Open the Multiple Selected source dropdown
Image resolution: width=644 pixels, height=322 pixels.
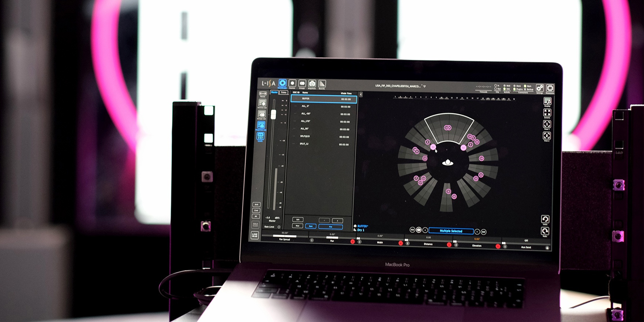pos(451,231)
